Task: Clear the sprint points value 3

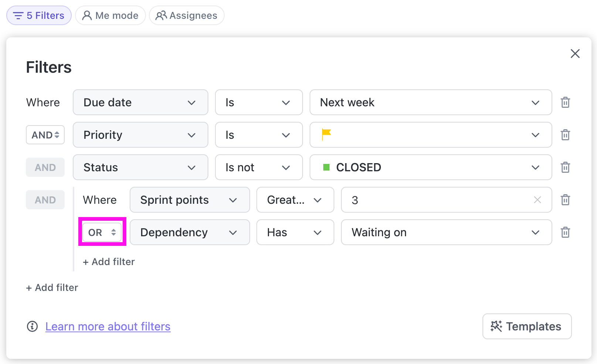Action: coord(537,200)
